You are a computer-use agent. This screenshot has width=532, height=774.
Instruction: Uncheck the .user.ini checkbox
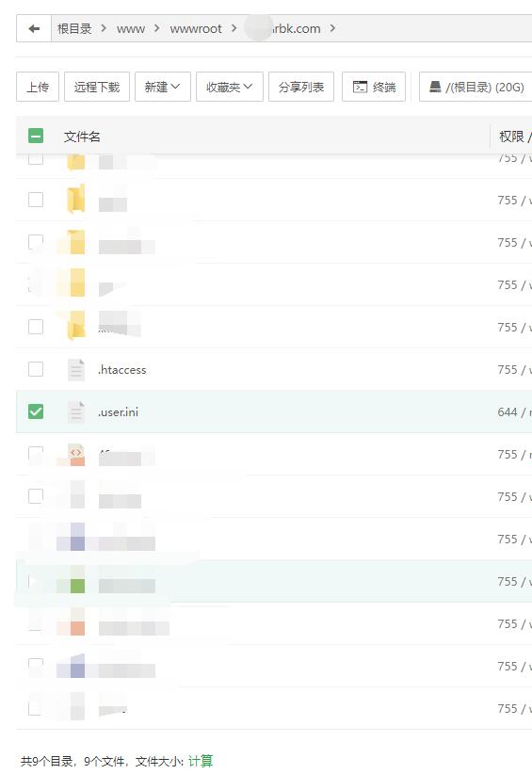(x=36, y=411)
